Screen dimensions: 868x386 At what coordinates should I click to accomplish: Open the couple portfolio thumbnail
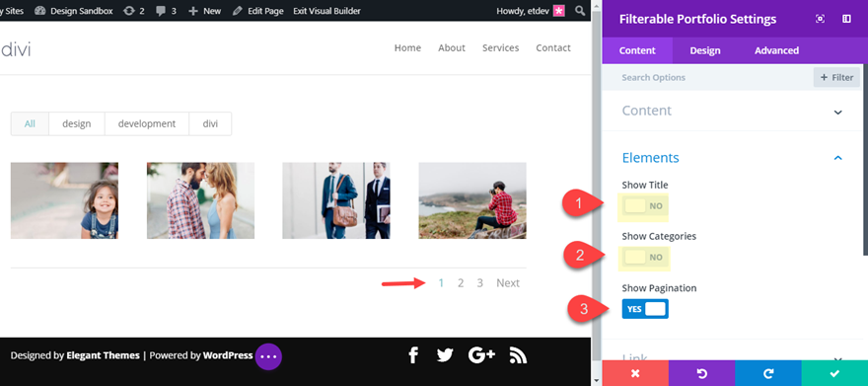(x=200, y=200)
